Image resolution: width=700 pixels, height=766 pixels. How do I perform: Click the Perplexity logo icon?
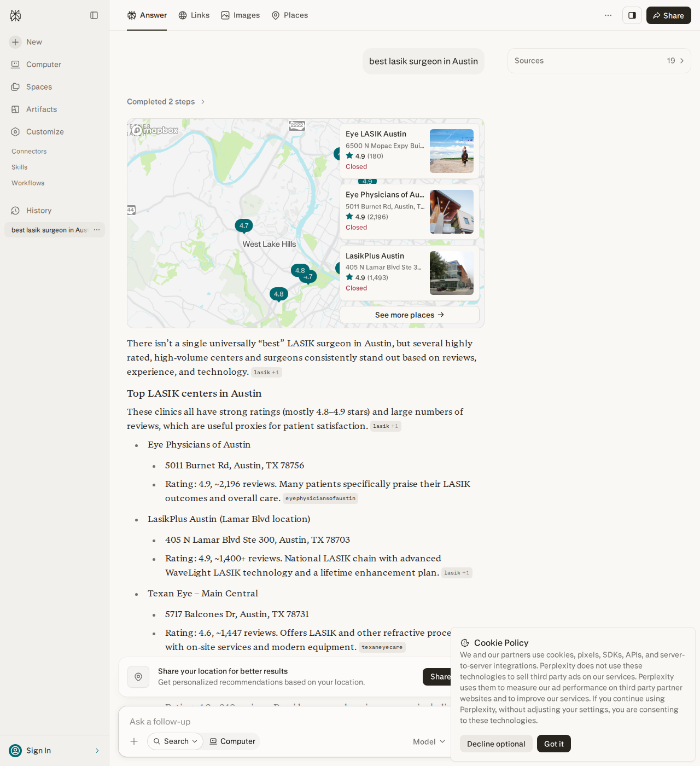coord(15,16)
